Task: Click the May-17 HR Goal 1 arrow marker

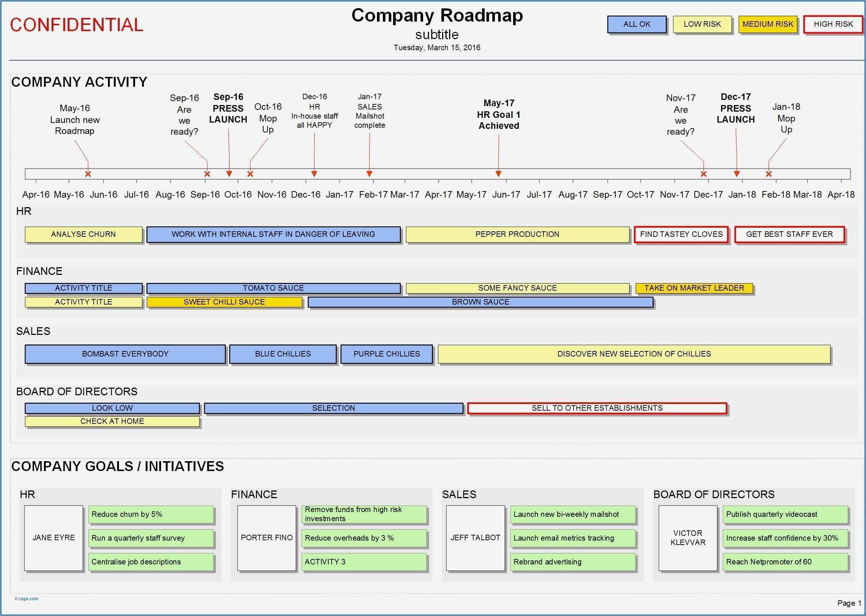Action: tap(499, 174)
